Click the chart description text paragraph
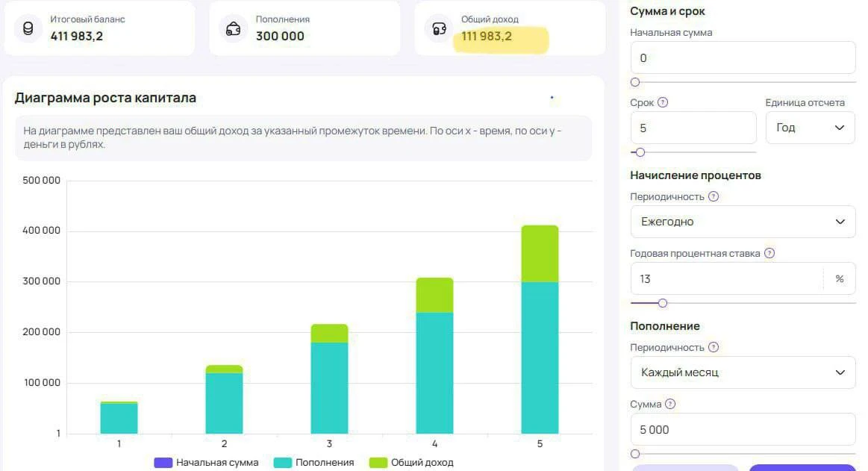Viewport: 868px width, 471px height. [x=293, y=138]
